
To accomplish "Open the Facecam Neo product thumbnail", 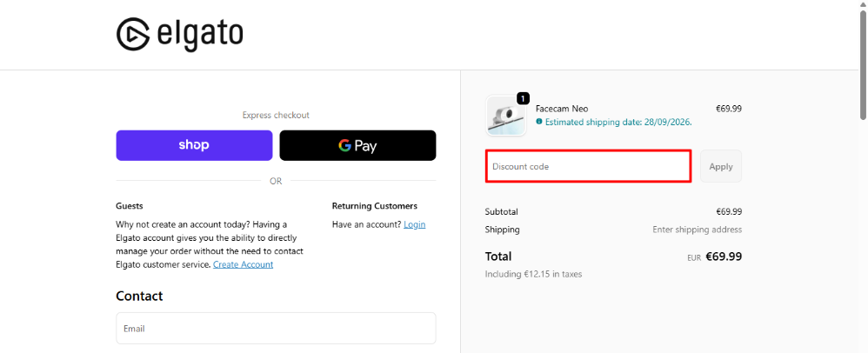I will click(x=505, y=117).
